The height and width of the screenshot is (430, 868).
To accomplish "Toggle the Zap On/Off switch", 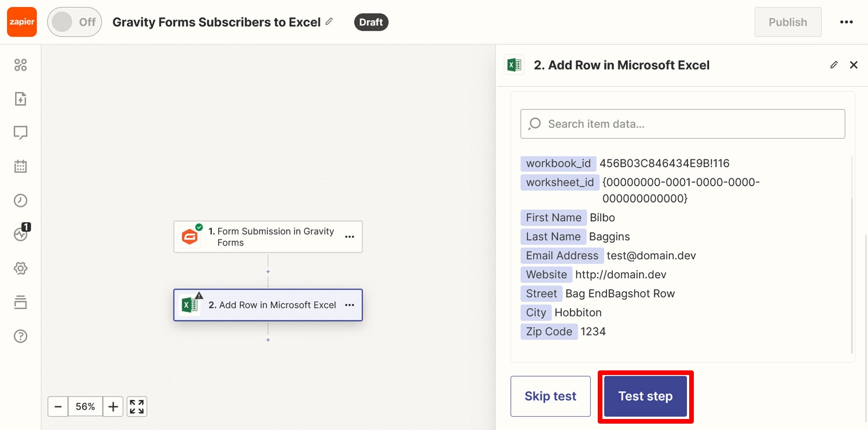I will (75, 22).
